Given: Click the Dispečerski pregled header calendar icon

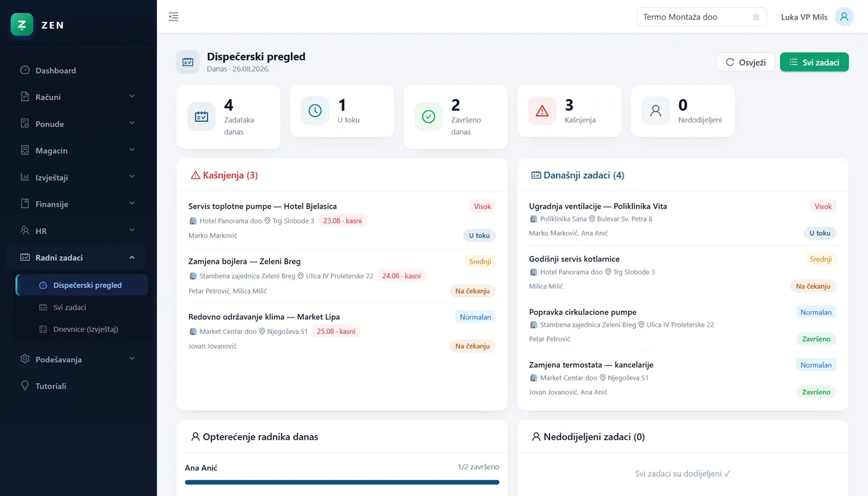Looking at the screenshot, I should click(x=188, y=62).
